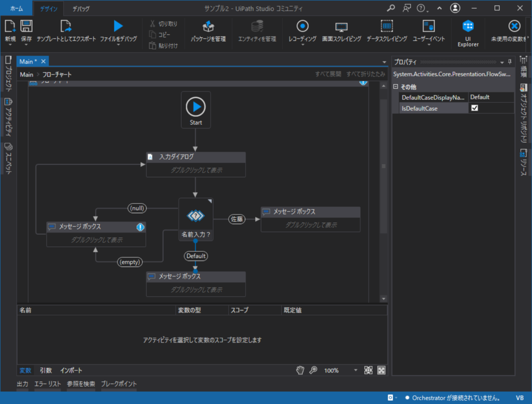Select the 入力ダイアログ activity
The height and width of the screenshot is (404, 532).
click(x=196, y=165)
